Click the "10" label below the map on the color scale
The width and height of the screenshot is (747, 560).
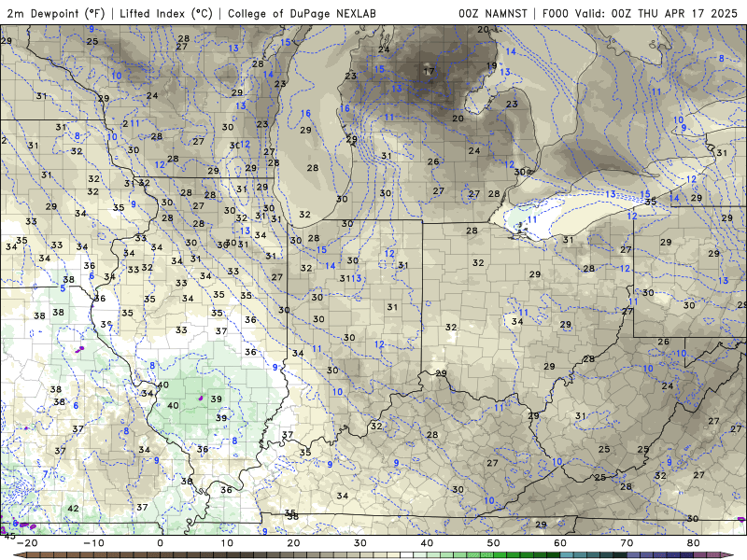[x=227, y=543]
